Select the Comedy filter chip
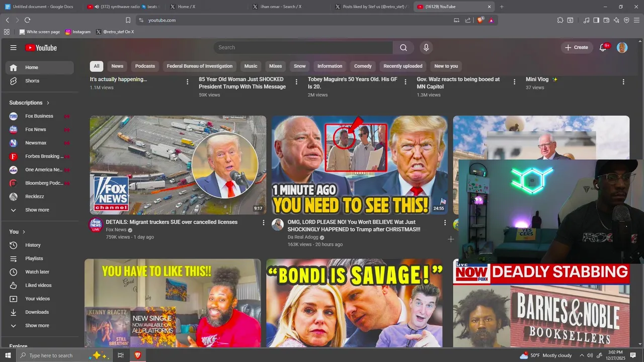Image resolution: width=644 pixels, height=362 pixels. click(363, 66)
